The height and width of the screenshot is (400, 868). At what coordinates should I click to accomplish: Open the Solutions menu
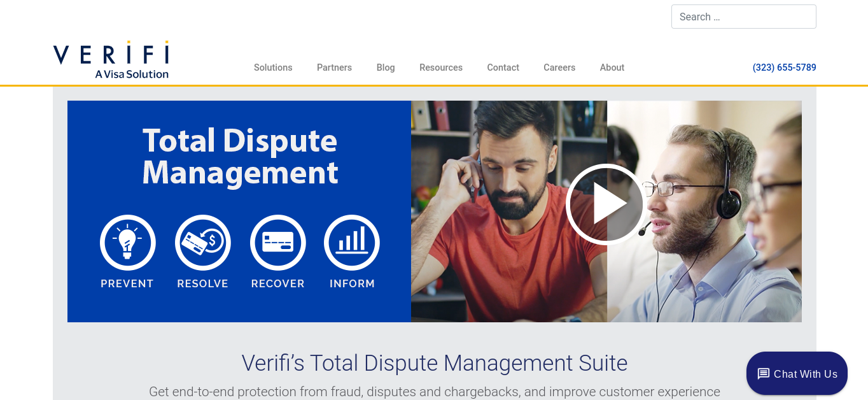[x=273, y=68]
